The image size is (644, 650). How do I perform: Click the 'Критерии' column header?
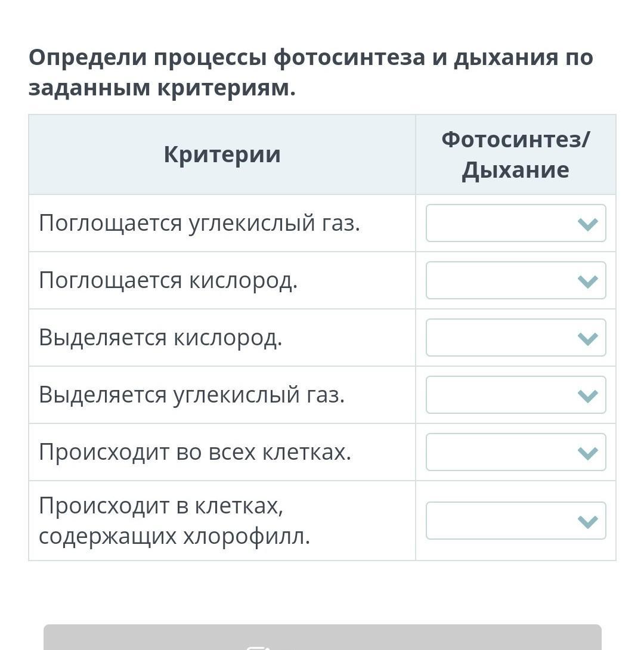coord(222,154)
